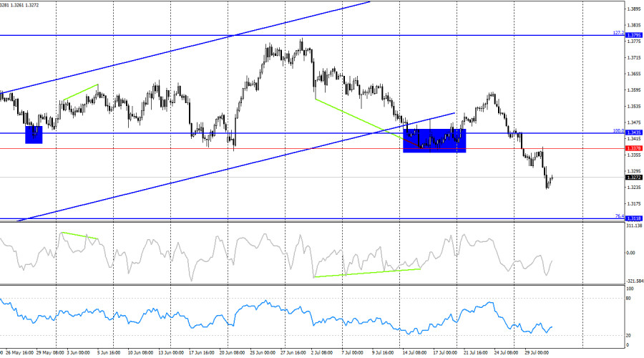
Task: Click the 21 Jul 16:00 date label
Action: (x=476, y=353)
